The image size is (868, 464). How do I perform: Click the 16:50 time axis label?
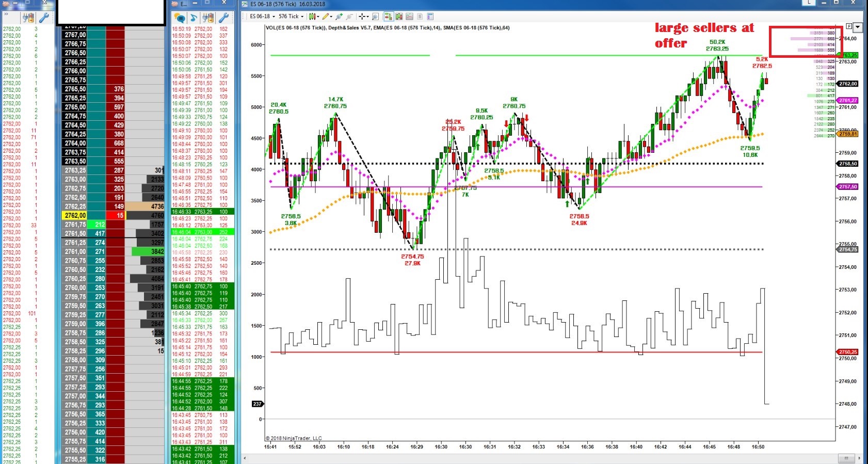click(758, 447)
